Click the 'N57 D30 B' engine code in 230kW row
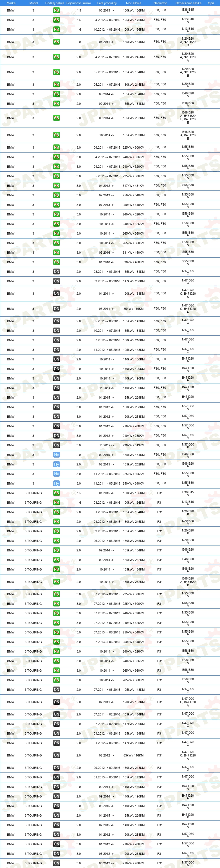 (x=188, y=446)
